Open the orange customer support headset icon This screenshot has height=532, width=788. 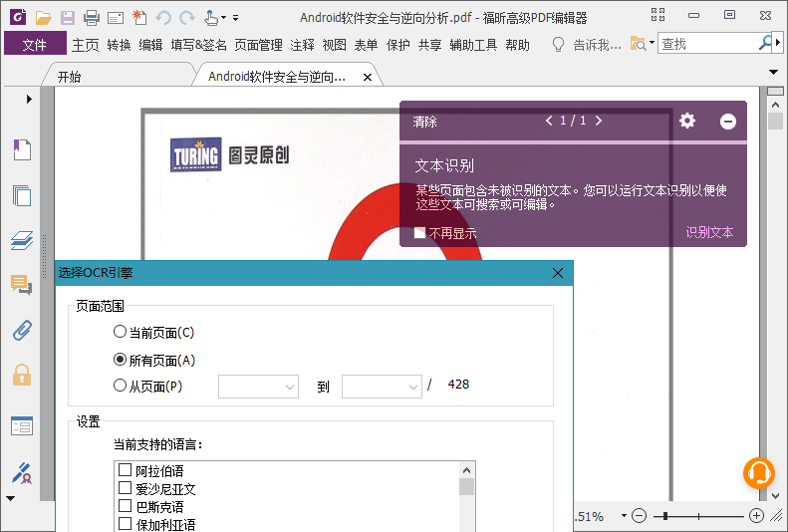[759, 473]
